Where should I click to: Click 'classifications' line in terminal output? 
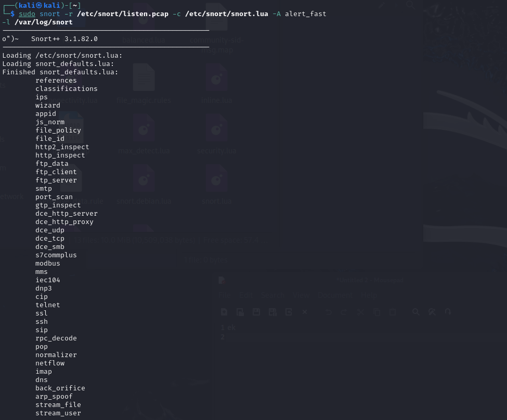66,88
